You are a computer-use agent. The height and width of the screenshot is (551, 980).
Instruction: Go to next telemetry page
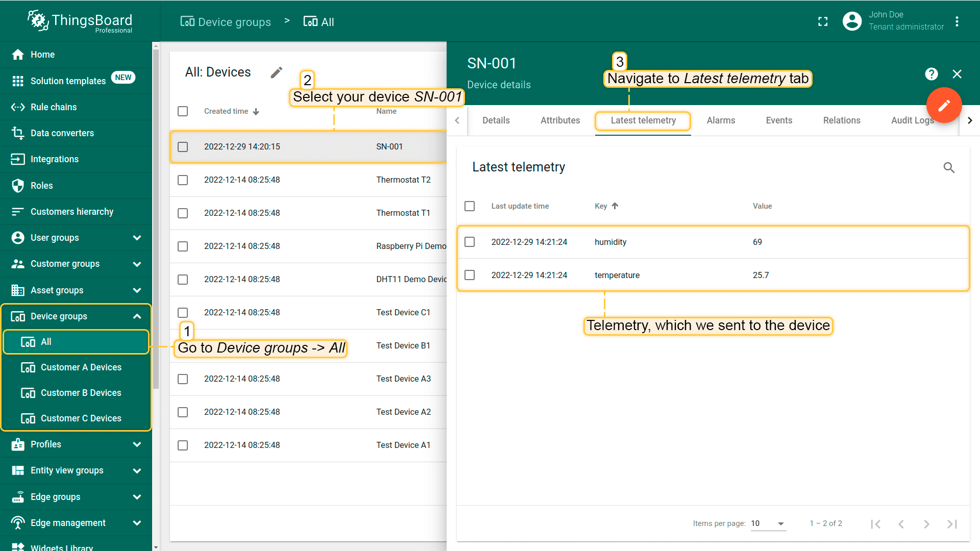[x=927, y=524]
